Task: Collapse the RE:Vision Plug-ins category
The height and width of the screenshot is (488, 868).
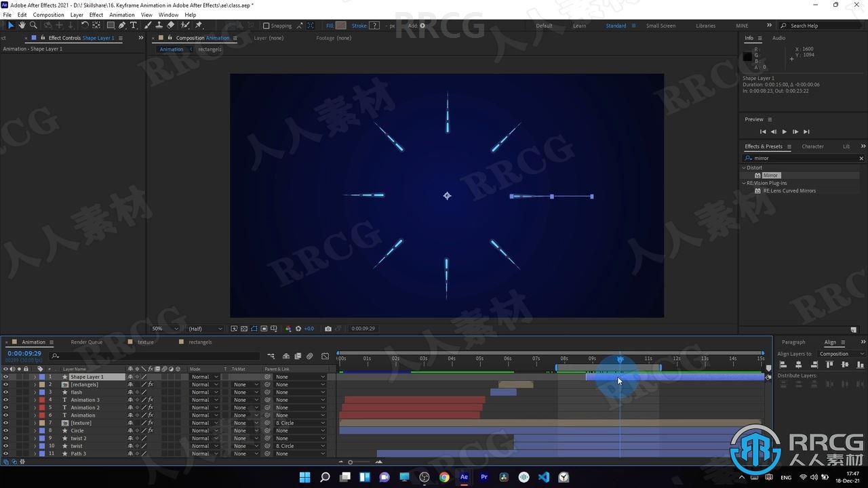Action: click(744, 183)
